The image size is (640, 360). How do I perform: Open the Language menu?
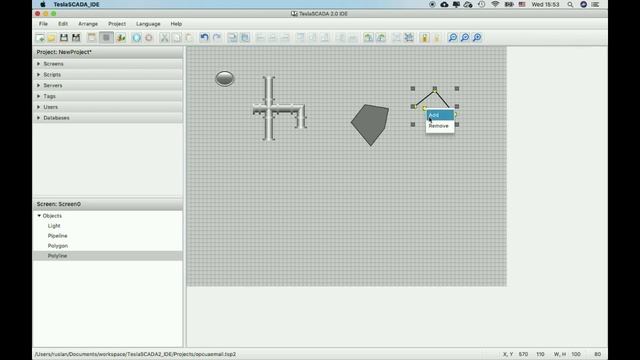coord(148,24)
